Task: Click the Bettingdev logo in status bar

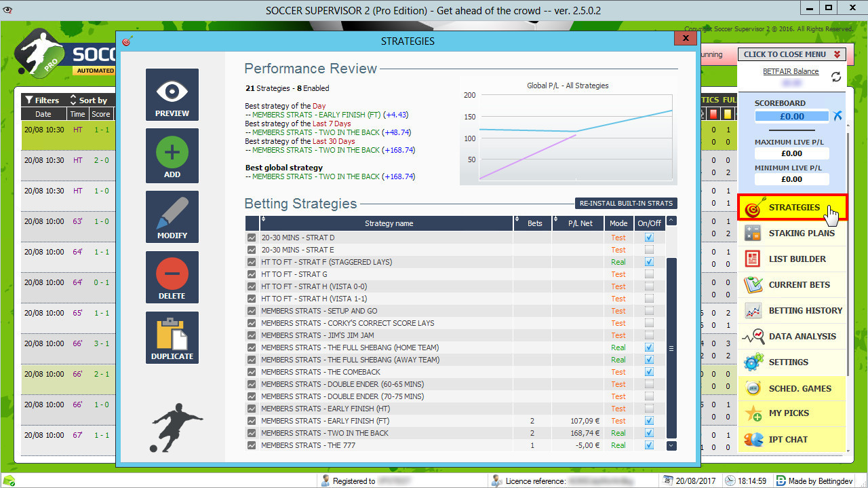Action: coord(781,481)
